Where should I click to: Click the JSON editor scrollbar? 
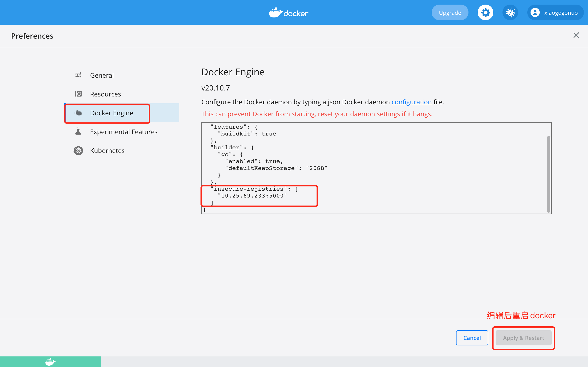pos(548,174)
